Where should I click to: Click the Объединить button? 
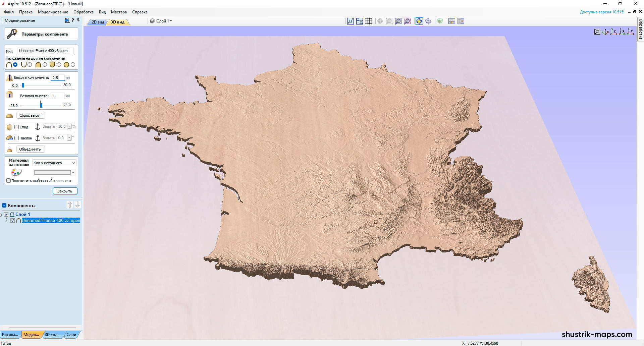point(30,149)
